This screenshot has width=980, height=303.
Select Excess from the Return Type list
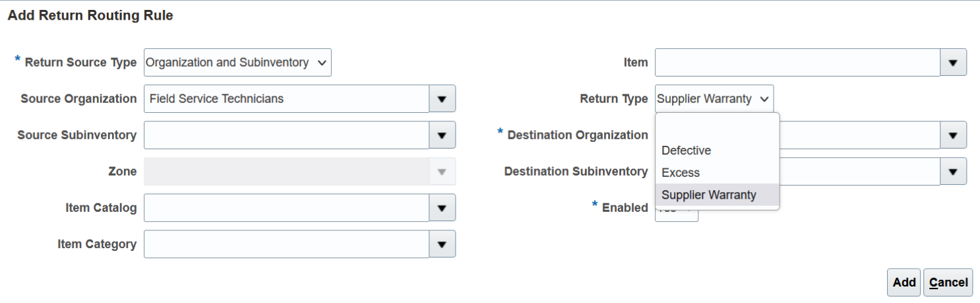[681, 173]
